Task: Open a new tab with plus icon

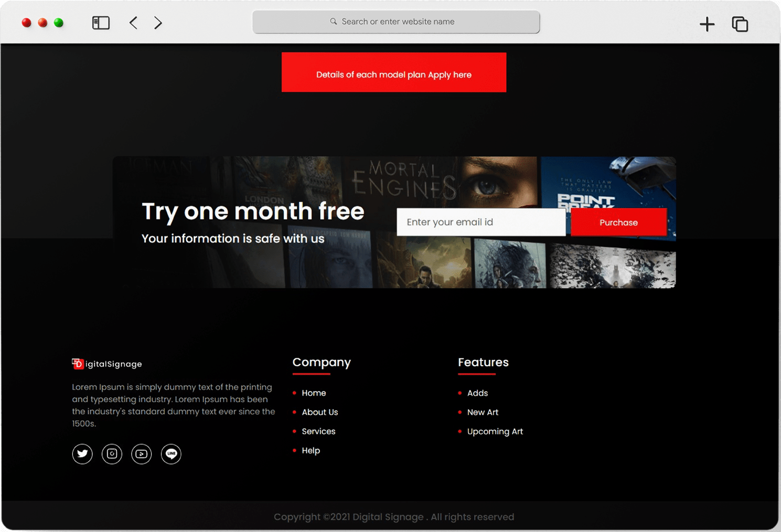Action: click(x=707, y=24)
